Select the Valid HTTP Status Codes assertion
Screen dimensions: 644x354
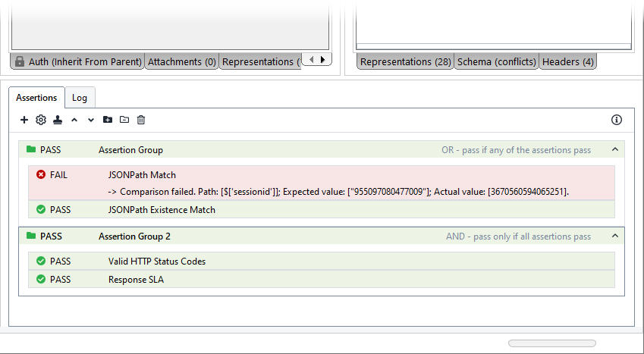(x=322, y=262)
